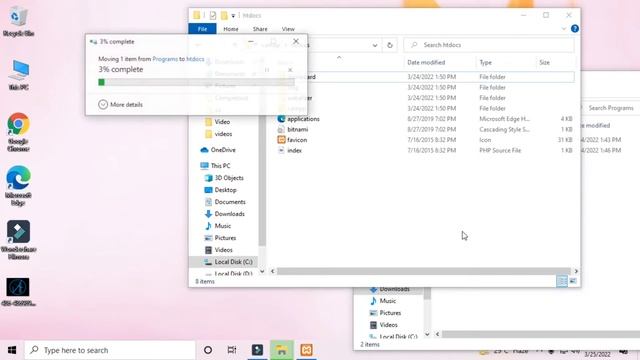Click the Windows Start button

point(12,350)
